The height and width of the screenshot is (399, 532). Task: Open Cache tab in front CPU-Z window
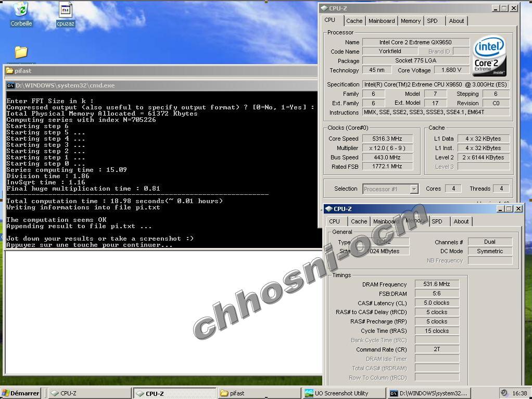pos(359,221)
